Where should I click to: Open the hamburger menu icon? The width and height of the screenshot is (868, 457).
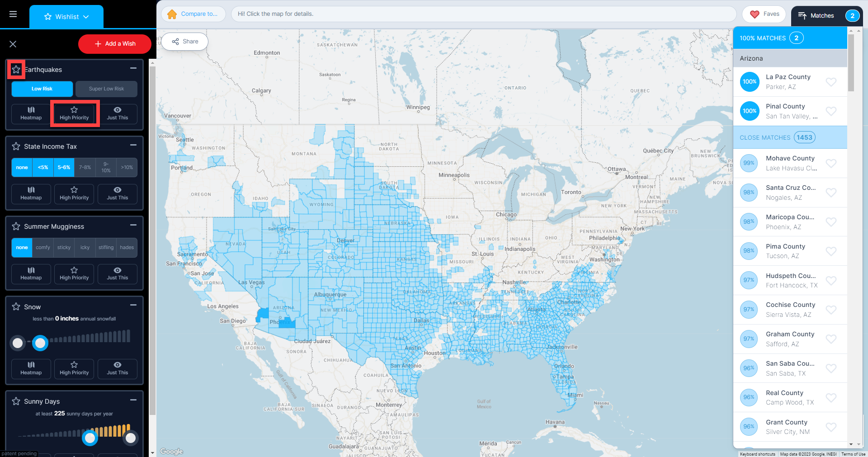click(x=13, y=14)
